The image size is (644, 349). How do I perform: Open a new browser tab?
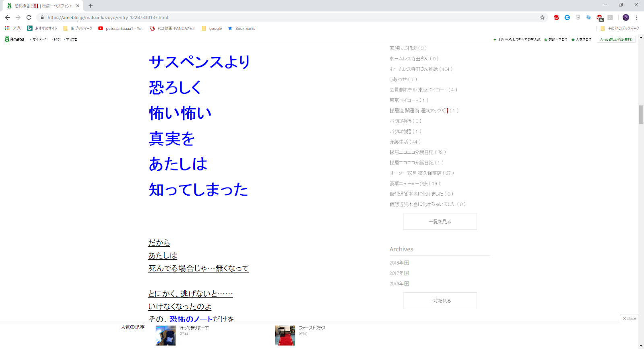click(91, 6)
